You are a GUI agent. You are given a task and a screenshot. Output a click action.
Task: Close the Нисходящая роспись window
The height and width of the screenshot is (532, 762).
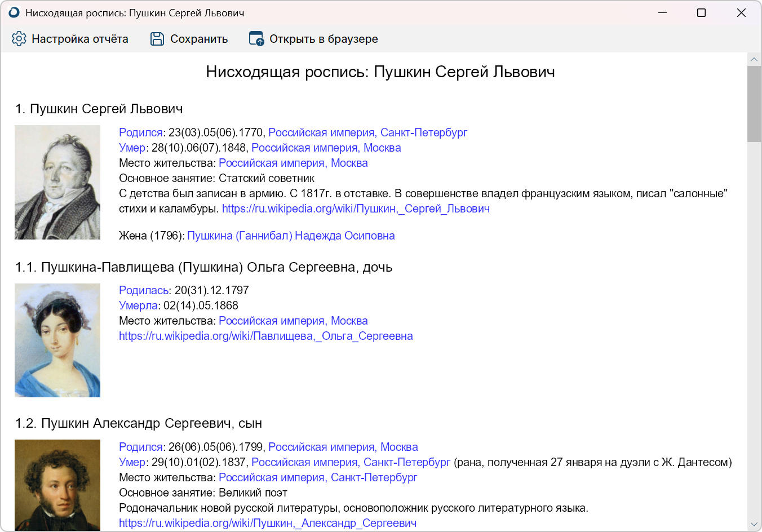pyautogui.click(x=741, y=12)
